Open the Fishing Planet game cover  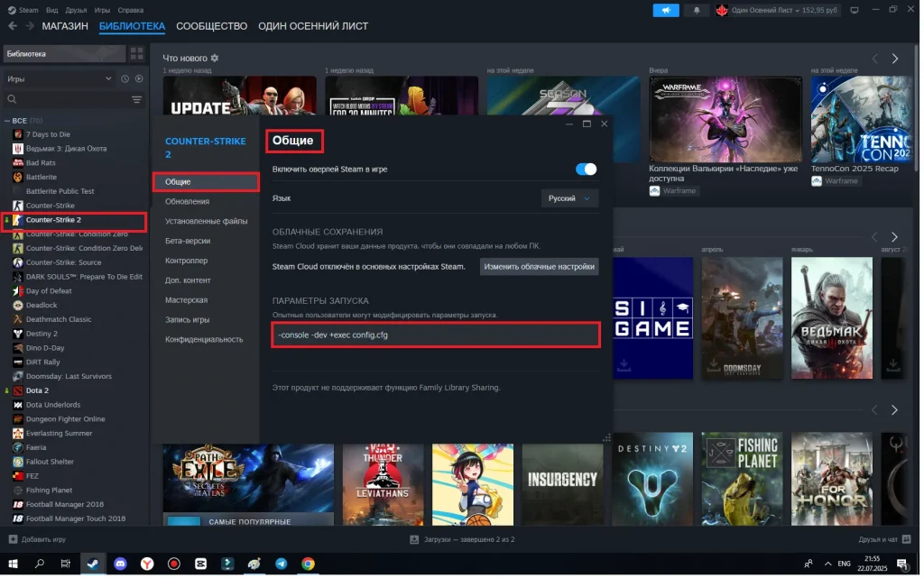(742, 479)
